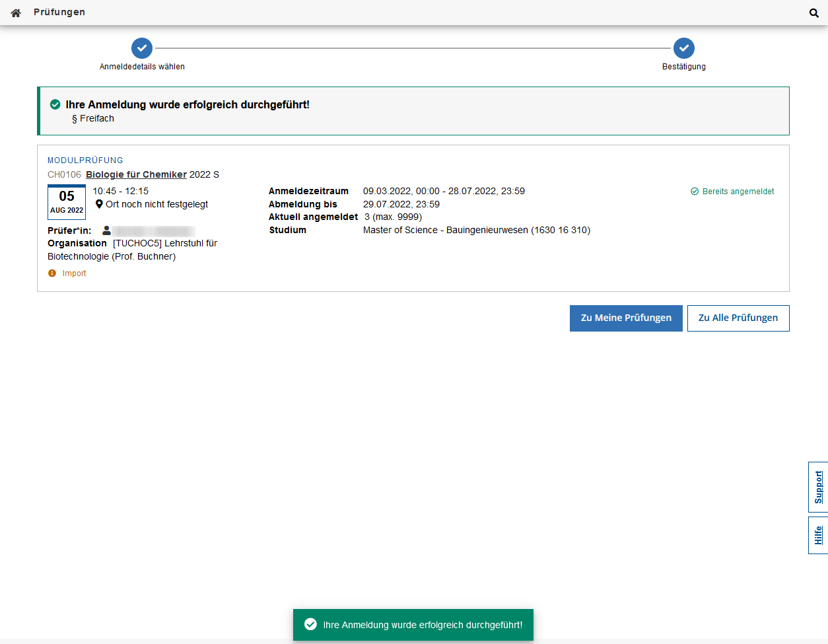Open Zu Alle Prüfungen

click(738, 318)
